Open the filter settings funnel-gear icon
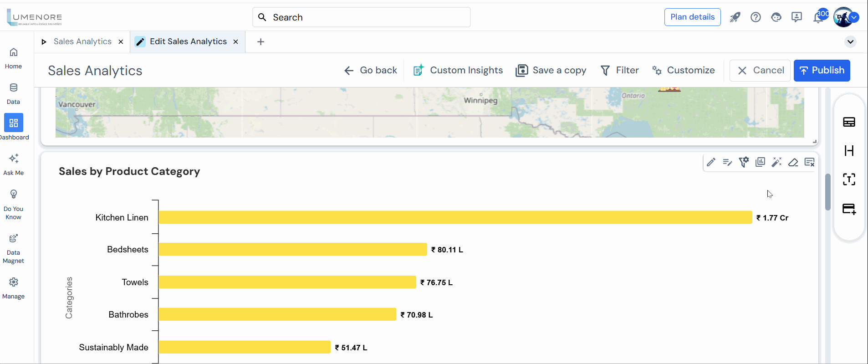The height and width of the screenshot is (364, 868). (744, 162)
